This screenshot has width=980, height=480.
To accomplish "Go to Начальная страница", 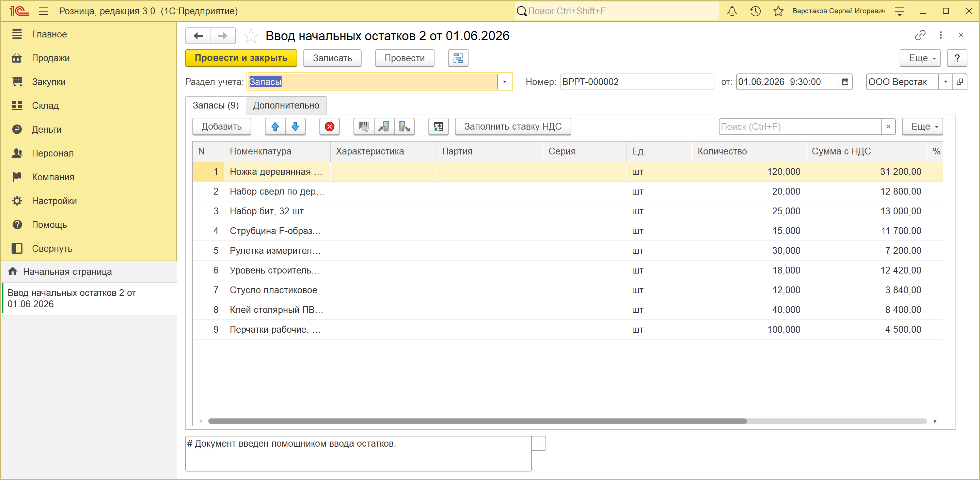I will tap(67, 271).
